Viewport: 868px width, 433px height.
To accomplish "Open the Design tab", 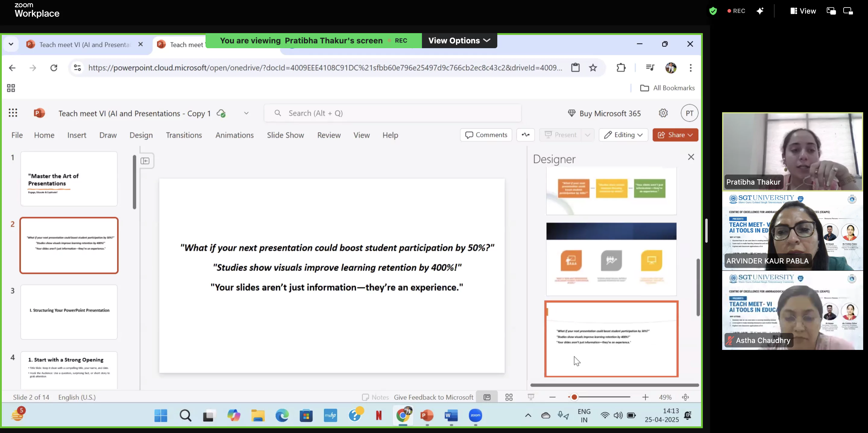I will pyautogui.click(x=141, y=135).
